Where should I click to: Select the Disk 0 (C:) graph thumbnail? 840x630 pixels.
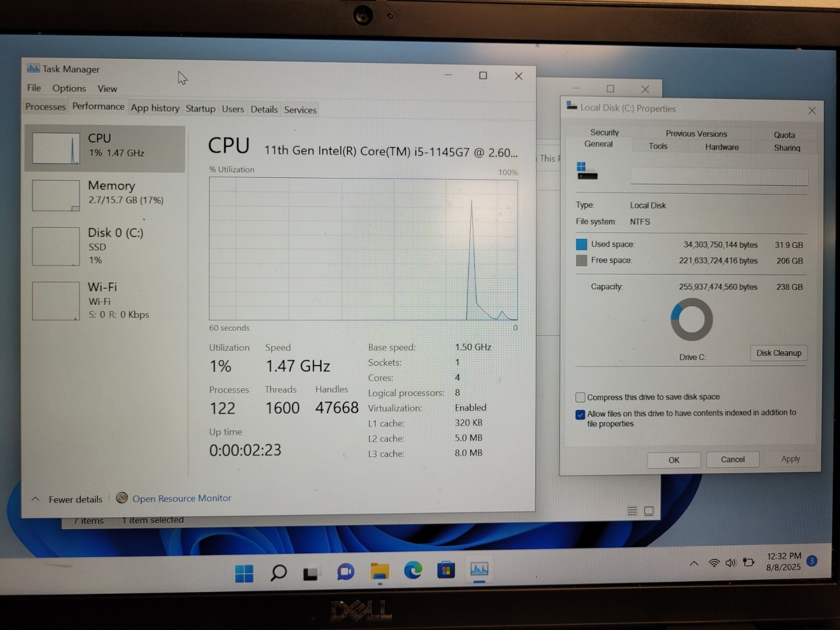click(56, 246)
